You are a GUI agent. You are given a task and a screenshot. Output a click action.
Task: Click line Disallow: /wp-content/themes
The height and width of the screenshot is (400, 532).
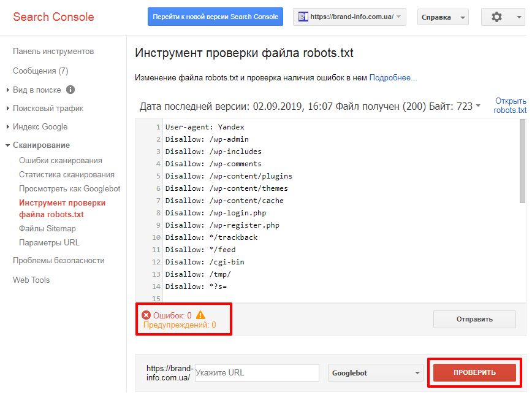(x=226, y=188)
